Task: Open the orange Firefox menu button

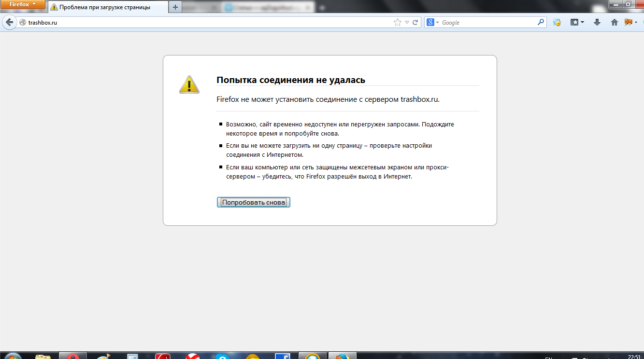Action: (24, 4)
